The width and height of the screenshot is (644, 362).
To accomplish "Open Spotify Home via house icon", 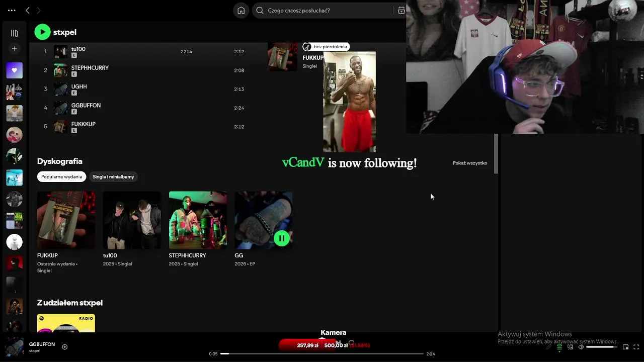I will (241, 10).
